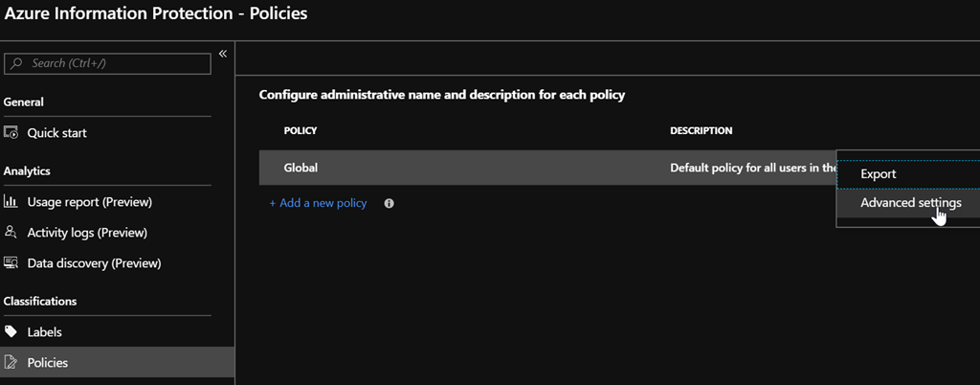This screenshot has width=980, height=385.
Task: Click the info icon beside Add a new policy
Action: point(390,203)
